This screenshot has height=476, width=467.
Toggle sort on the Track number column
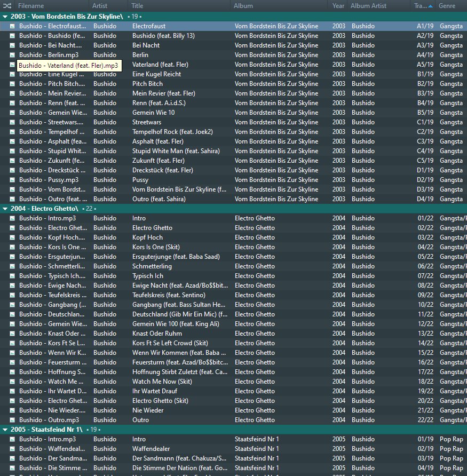421,6
